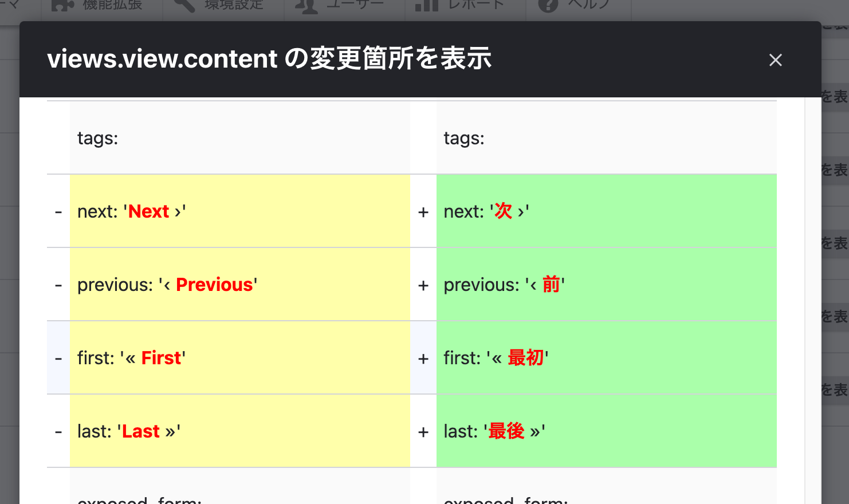Click the minus marker beside the Last line
The height and width of the screenshot is (504, 849).
[58, 432]
